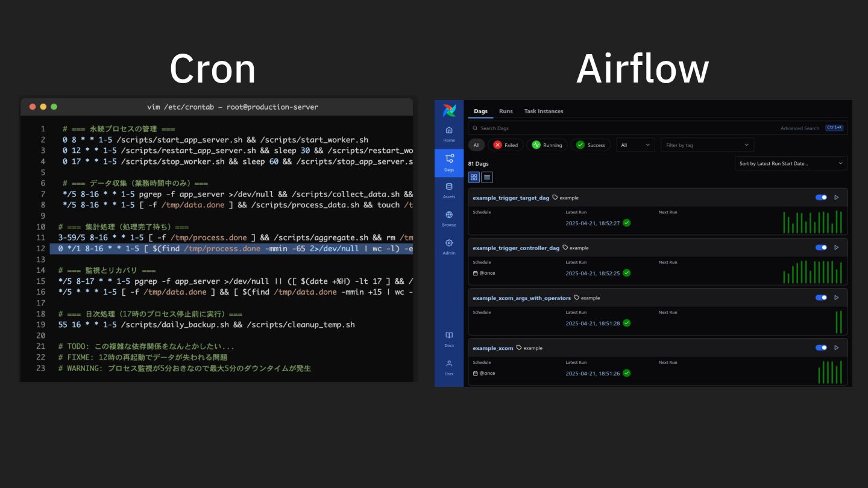
Task: Trigger example_xcom with play icon
Action: [x=836, y=347]
